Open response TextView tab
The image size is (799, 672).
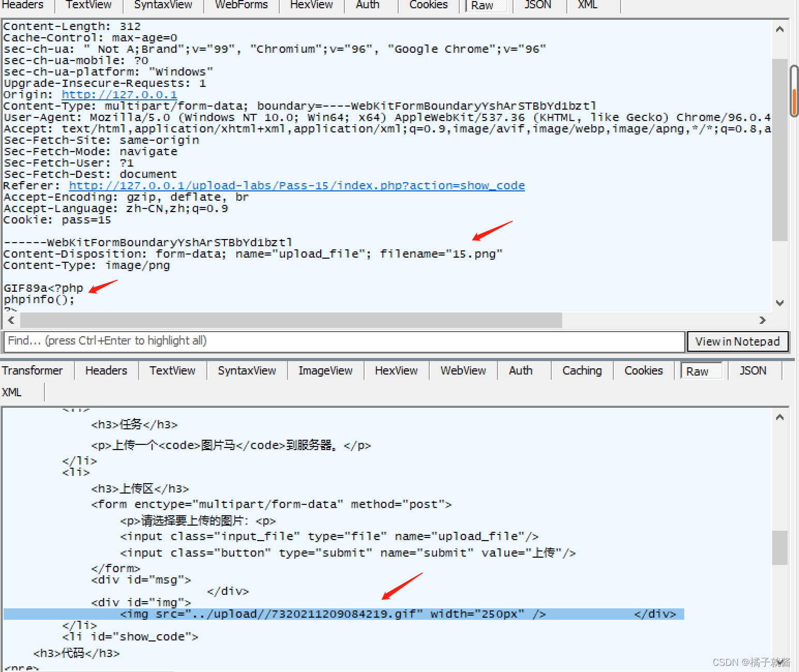(x=172, y=370)
